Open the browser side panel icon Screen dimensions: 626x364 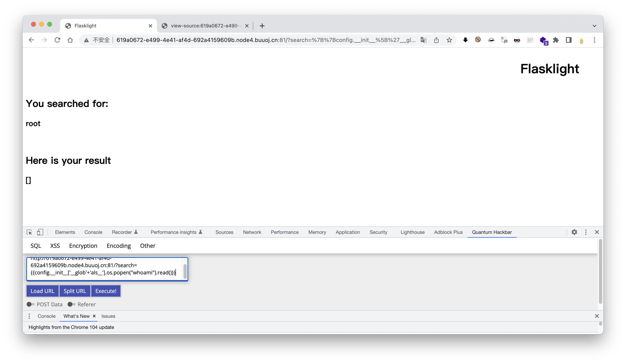[x=569, y=40]
